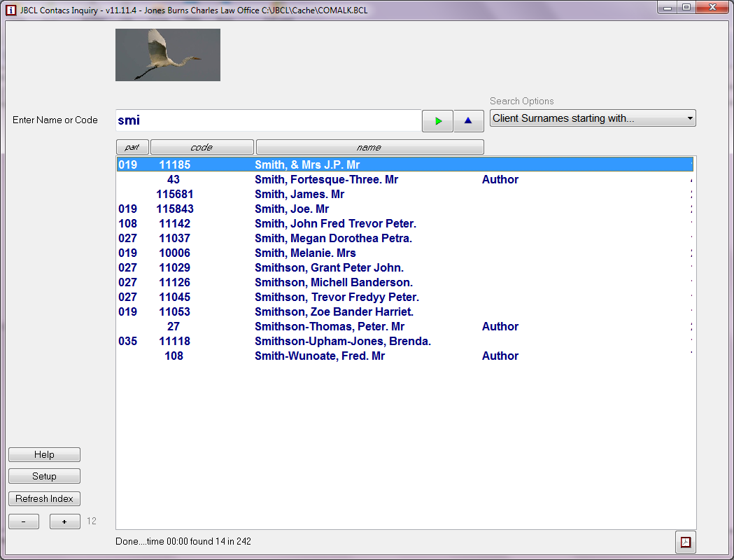Click the blue up-arrow triangle button
Image resolution: width=734 pixels, height=560 pixels.
coord(468,121)
